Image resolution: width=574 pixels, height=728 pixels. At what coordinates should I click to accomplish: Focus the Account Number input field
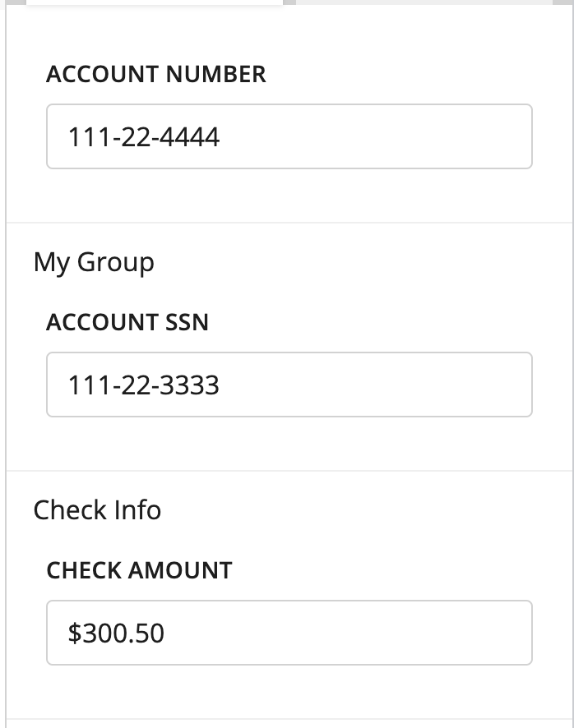pyautogui.click(x=289, y=136)
